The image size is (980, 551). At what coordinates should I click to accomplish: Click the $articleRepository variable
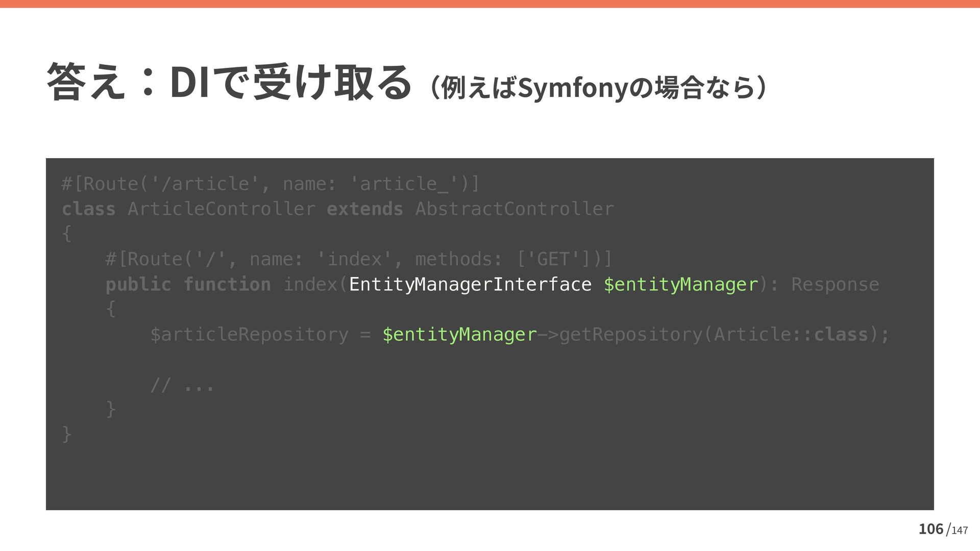tap(249, 334)
